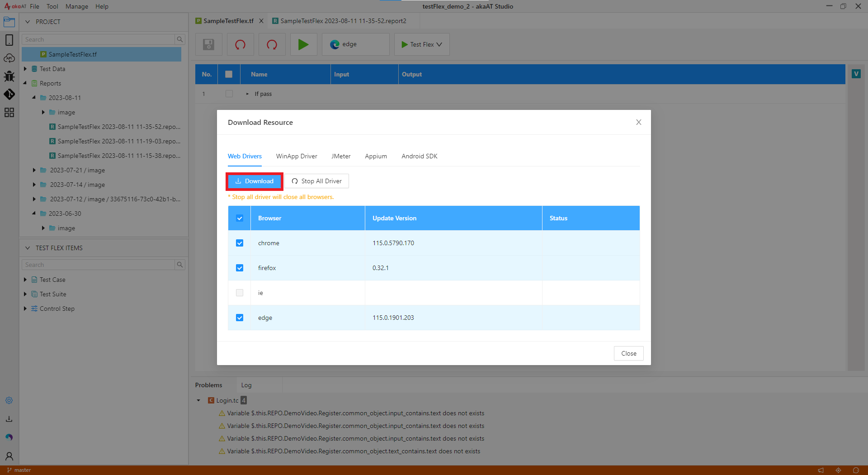Expand the 'If pass' step row
The image size is (868, 475).
[247, 94]
